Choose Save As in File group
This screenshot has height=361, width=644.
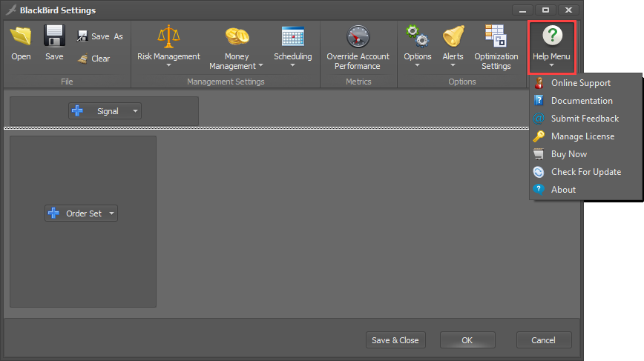100,36
